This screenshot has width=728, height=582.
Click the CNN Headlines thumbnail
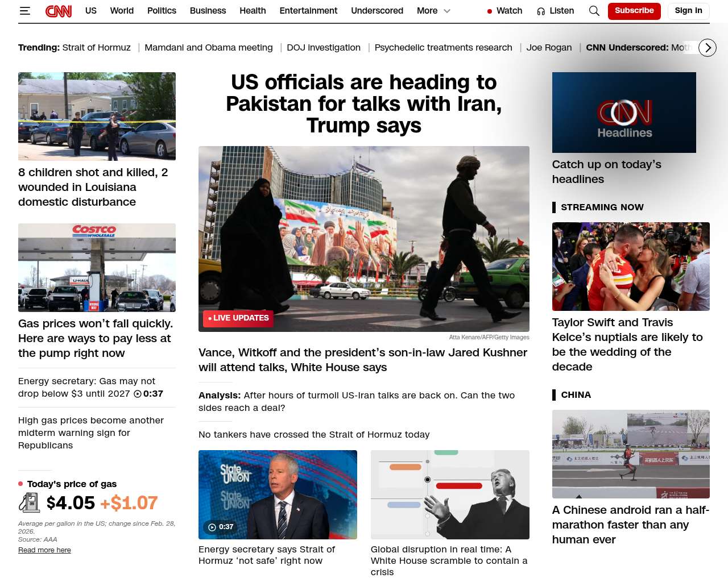pos(624,113)
